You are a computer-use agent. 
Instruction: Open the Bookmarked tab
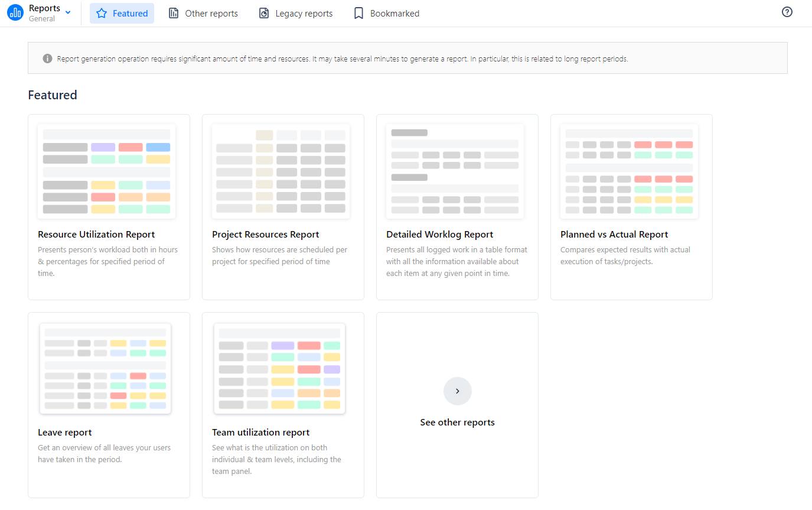click(x=385, y=12)
